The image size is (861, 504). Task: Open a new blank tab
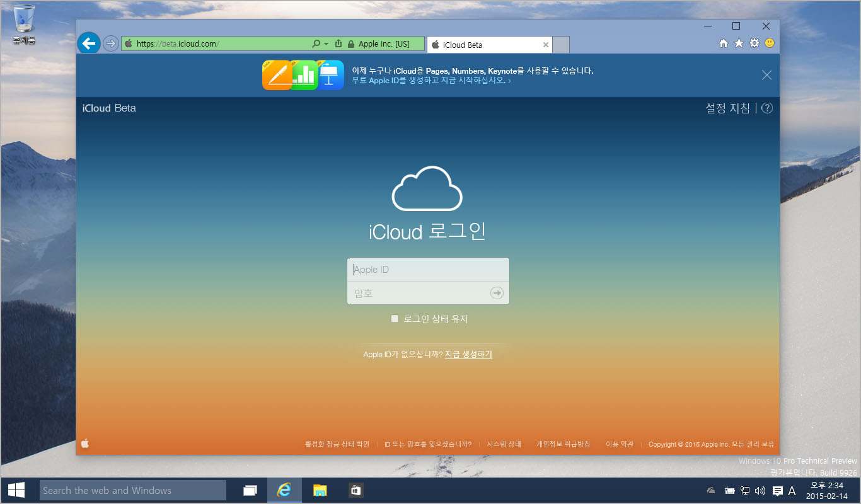click(561, 45)
